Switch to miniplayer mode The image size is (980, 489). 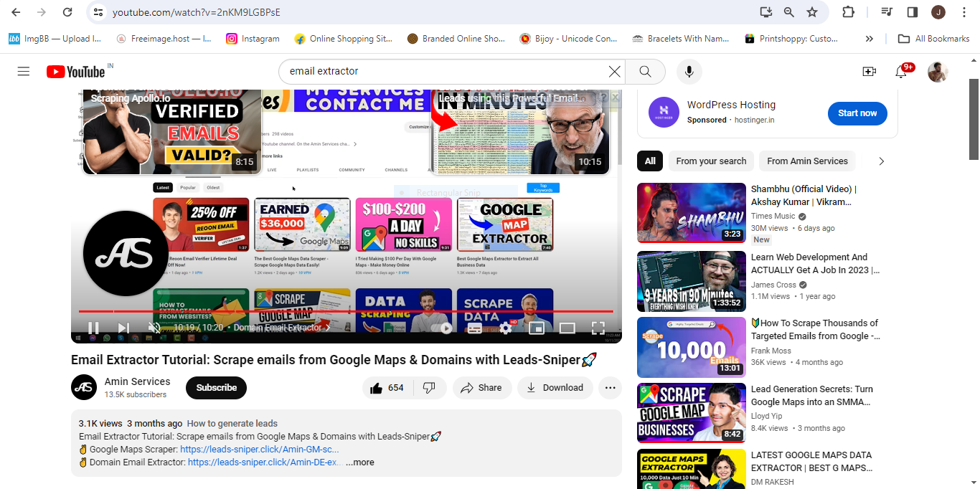coord(537,328)
